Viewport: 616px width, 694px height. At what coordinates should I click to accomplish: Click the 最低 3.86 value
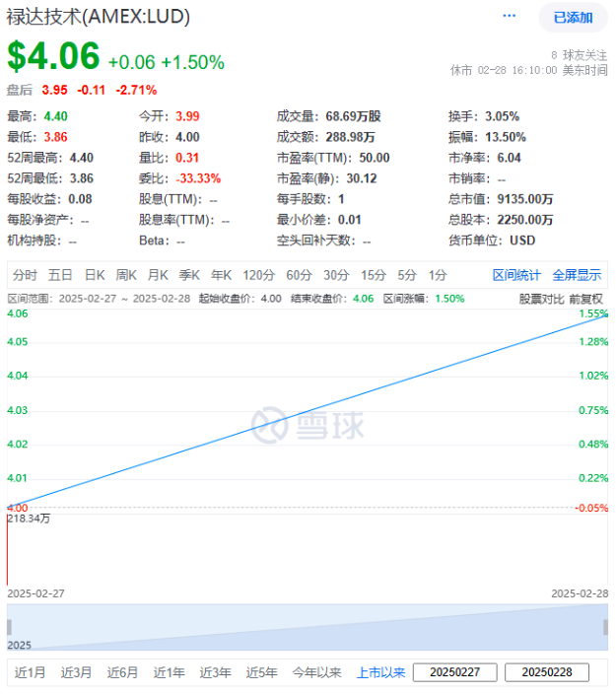point(56,137)
